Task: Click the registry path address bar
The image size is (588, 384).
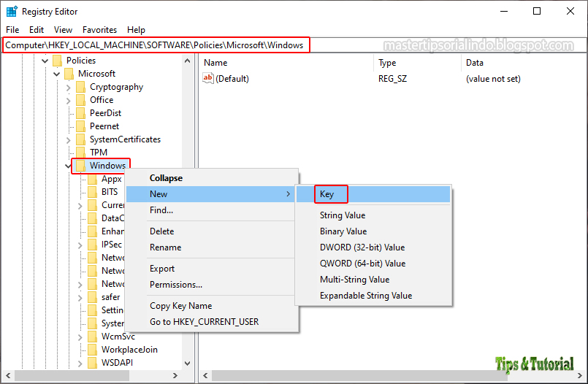Action: click(294, 45)
